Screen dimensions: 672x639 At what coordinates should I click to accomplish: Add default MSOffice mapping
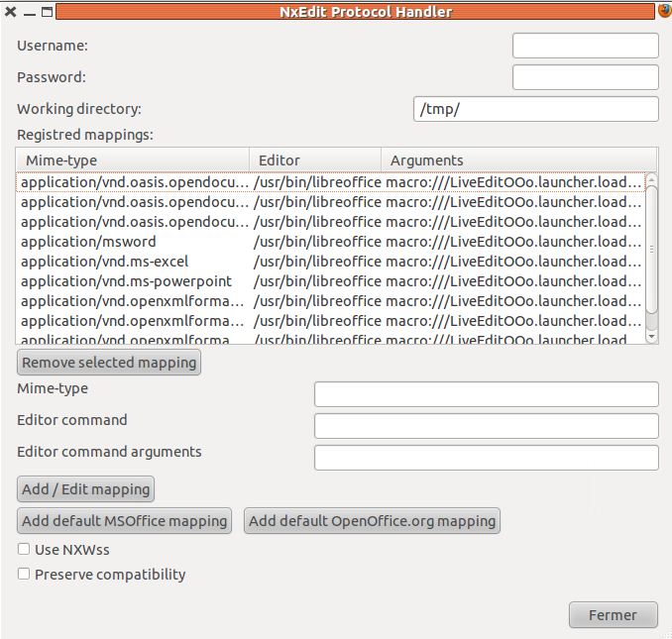[x=125, y=521]
